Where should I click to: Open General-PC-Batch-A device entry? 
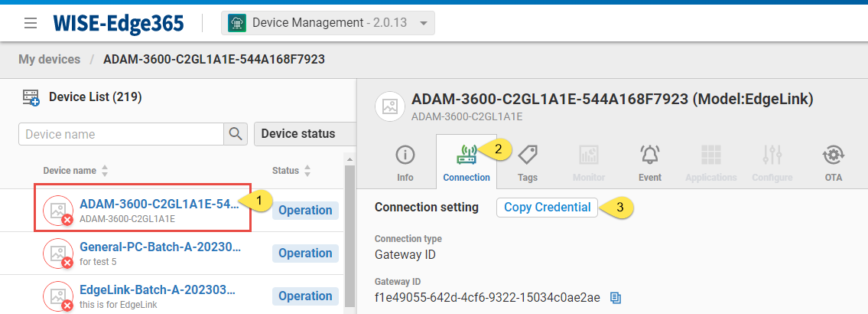click(x=161, y=247)
